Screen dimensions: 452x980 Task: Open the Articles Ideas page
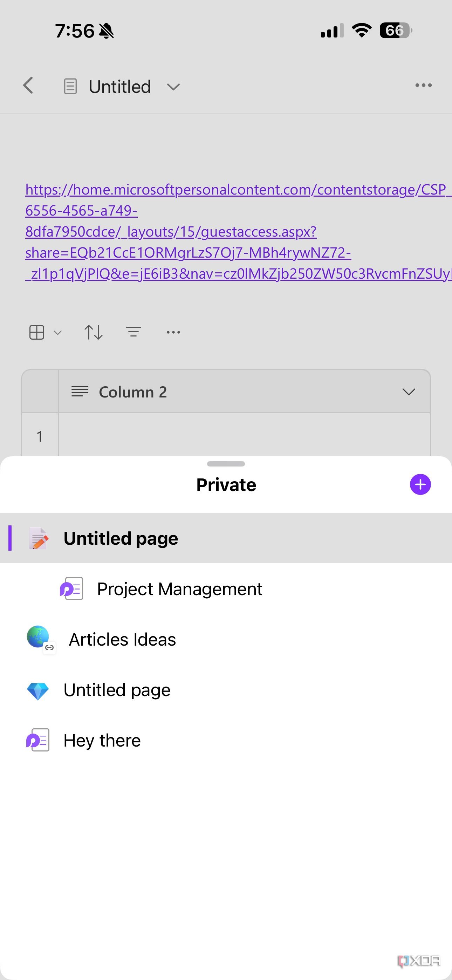[x=122, y=640]
